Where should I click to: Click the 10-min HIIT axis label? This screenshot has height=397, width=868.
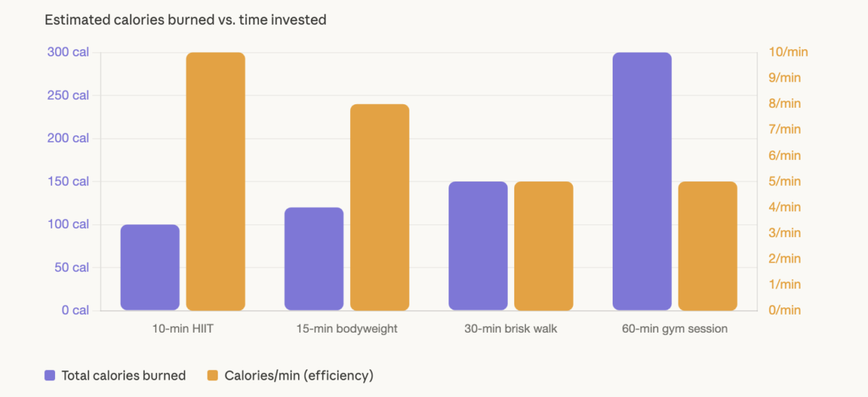183,329
